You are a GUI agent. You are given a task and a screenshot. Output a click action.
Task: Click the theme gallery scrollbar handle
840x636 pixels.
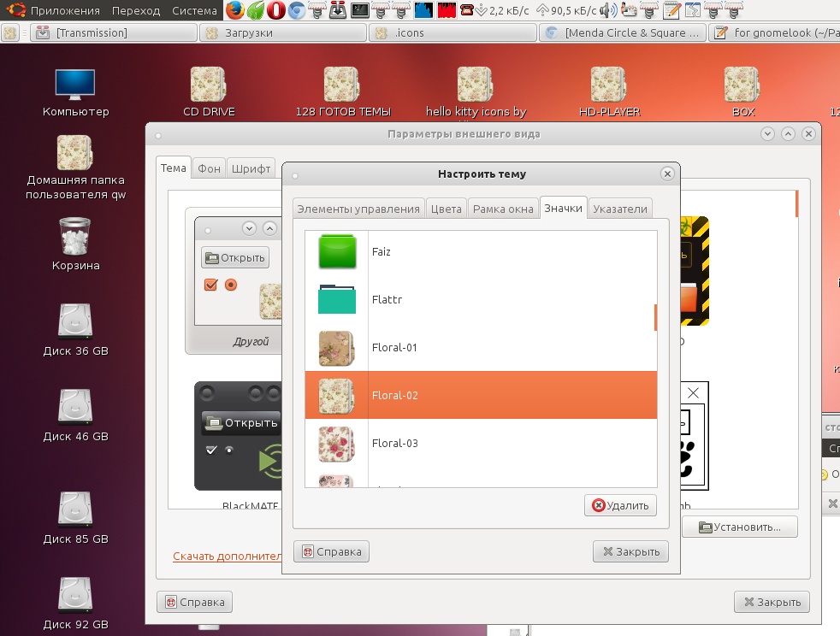pos(796,203)
